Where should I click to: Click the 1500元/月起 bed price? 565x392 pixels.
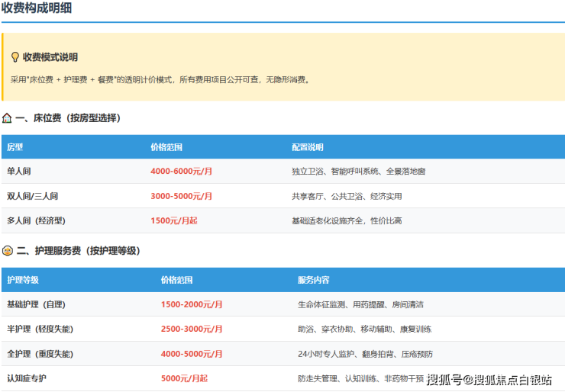174,220
